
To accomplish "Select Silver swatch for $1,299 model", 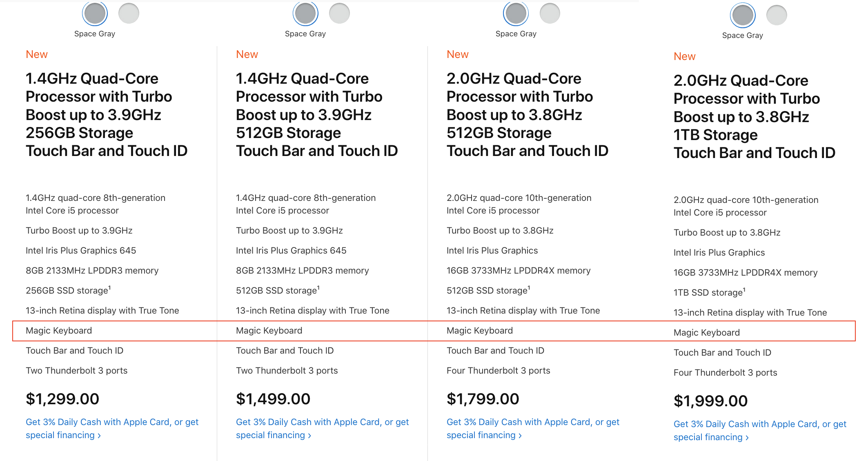I will (x=129, y=13).
